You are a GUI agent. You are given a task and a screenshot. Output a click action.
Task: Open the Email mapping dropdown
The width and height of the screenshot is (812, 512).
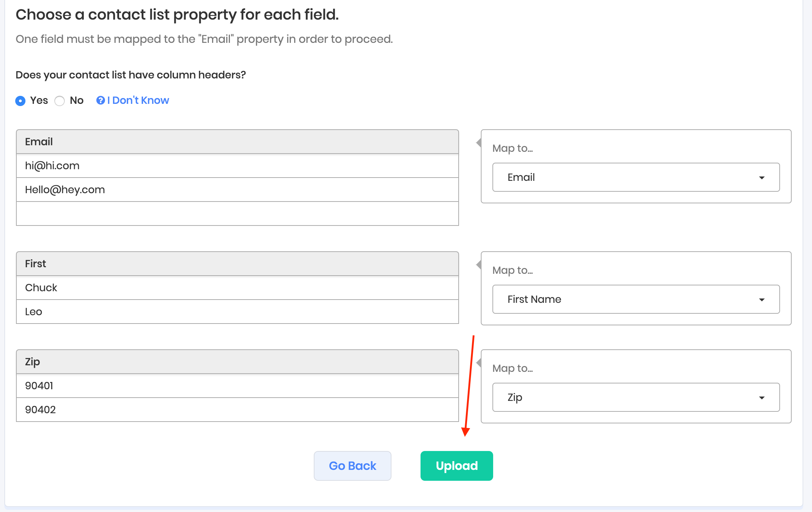[636, 177]
